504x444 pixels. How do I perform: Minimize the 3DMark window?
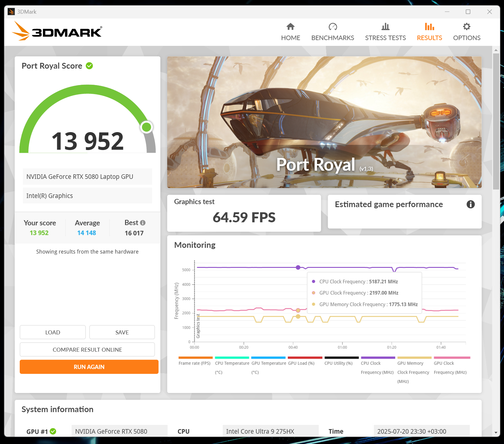pos(447,12)
